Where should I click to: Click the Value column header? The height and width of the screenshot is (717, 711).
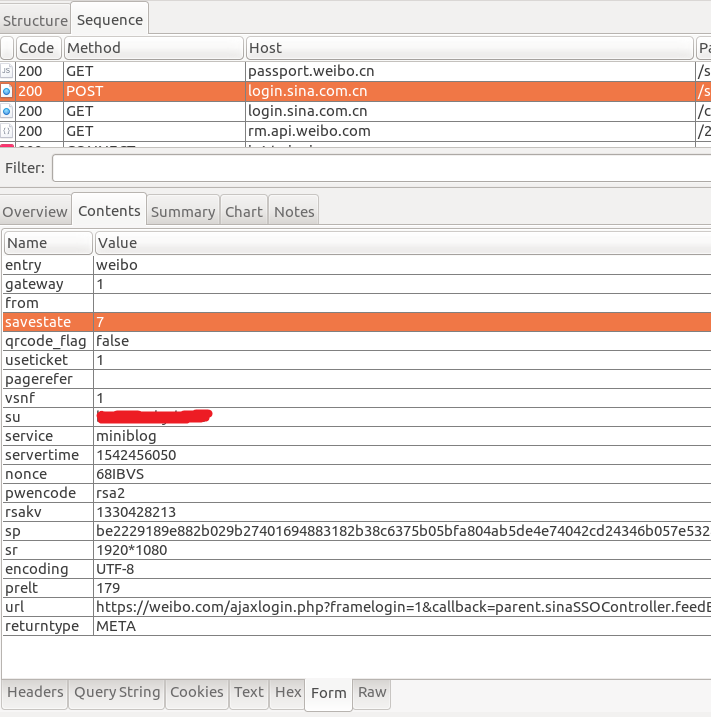coord(402,243)
